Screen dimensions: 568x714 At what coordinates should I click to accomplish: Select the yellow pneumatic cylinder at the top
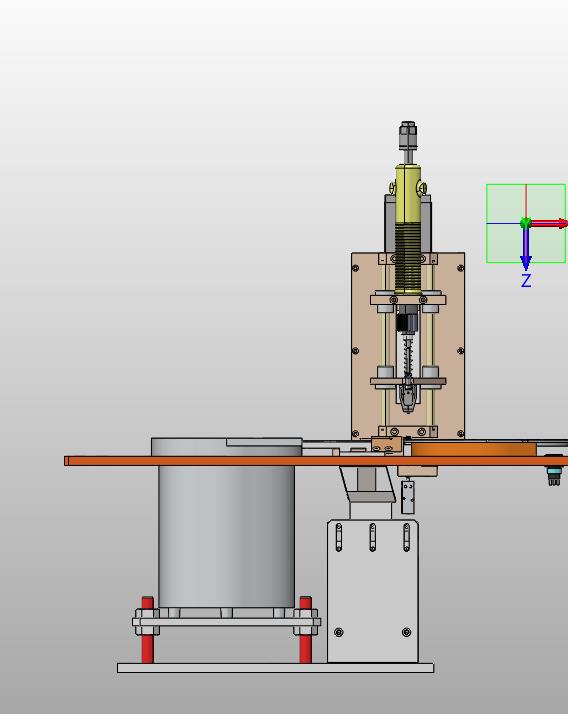(408, 229)
